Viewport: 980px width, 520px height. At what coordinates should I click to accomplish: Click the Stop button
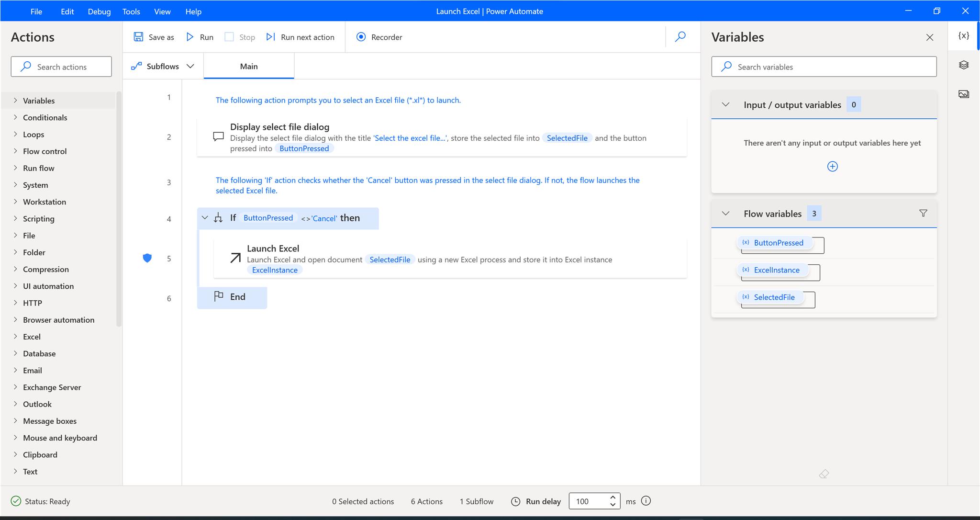[240, 37]
